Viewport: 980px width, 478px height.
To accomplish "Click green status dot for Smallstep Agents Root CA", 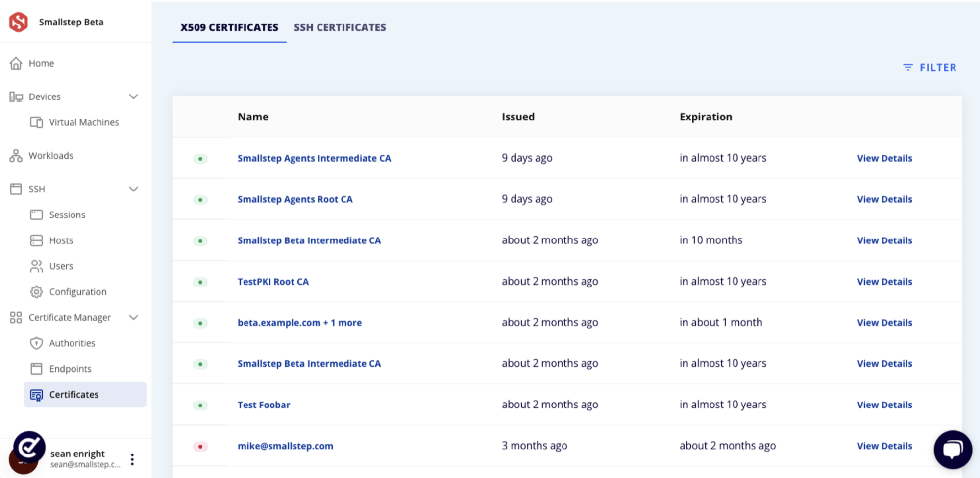I will [200, 200].
